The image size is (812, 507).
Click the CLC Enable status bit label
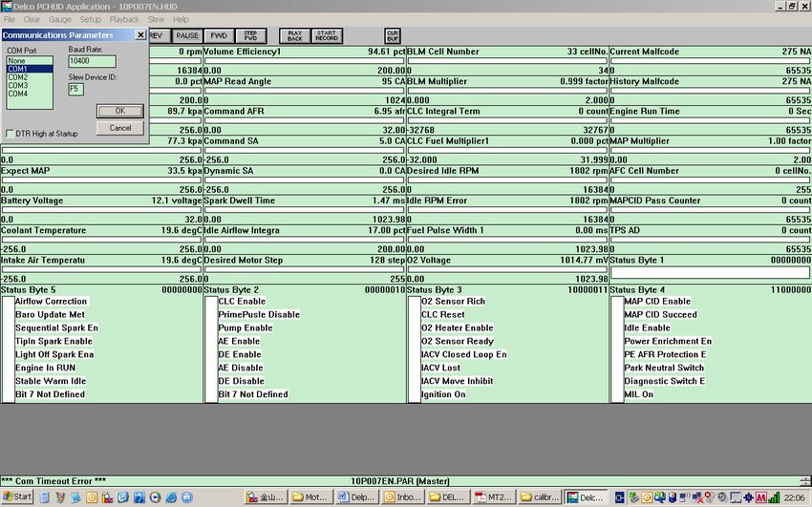point(242,301)
